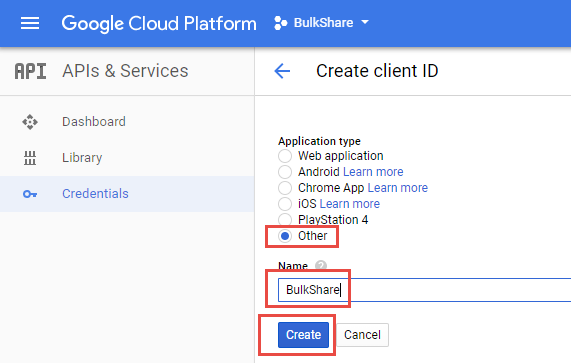Select the Chrome App radio button
This screenshot has height=363, width=571.
tap(285, 188)
